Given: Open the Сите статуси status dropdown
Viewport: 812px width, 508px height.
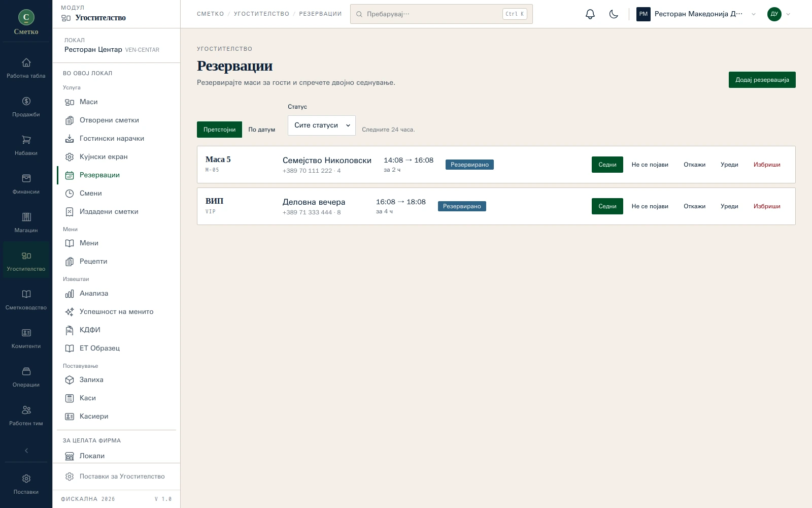Looking at the screenshot, I should click(x=322, y=125).
